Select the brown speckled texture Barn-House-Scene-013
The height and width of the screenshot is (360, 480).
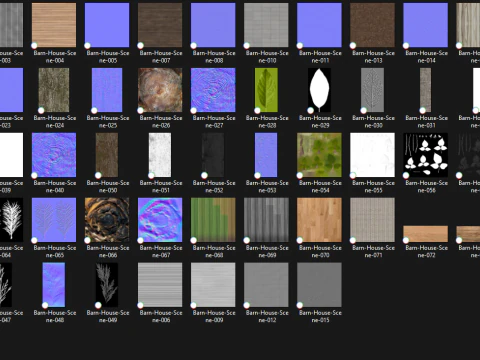click(373, 25)
